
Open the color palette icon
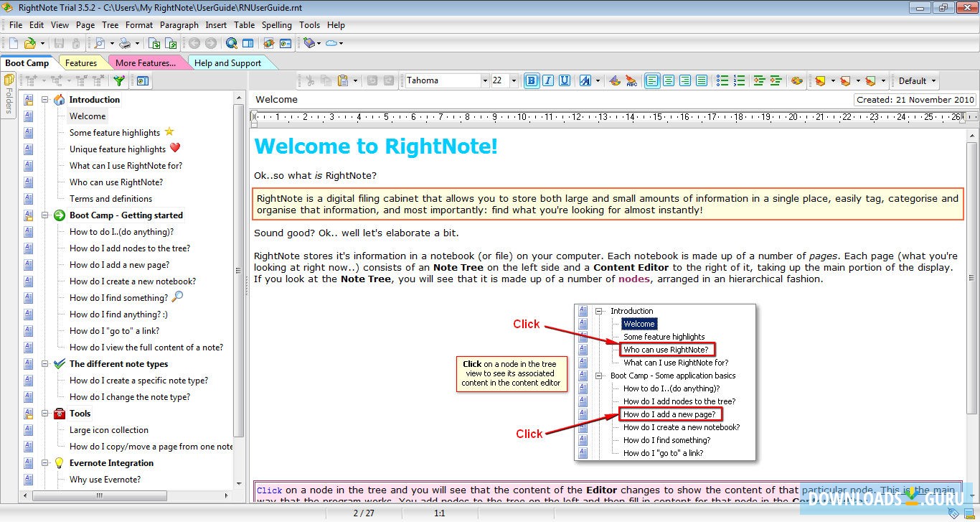coord(796,80)
